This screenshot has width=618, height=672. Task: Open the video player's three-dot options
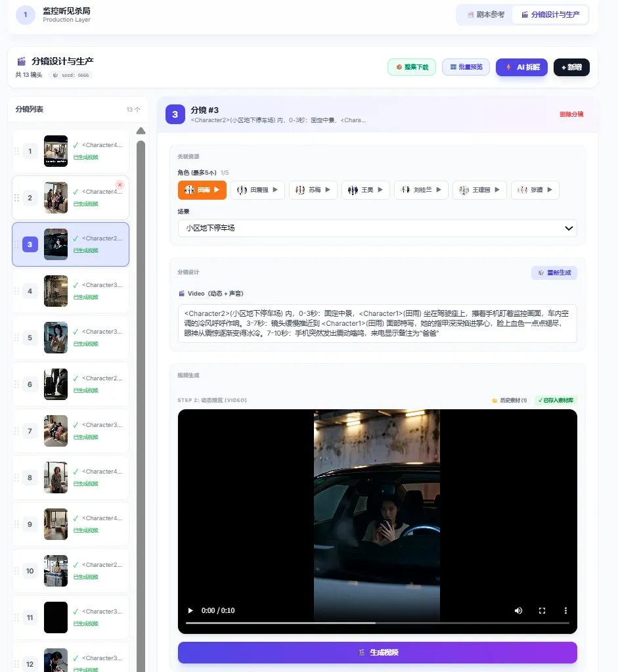pyautogui.click(x=565, y=610)
